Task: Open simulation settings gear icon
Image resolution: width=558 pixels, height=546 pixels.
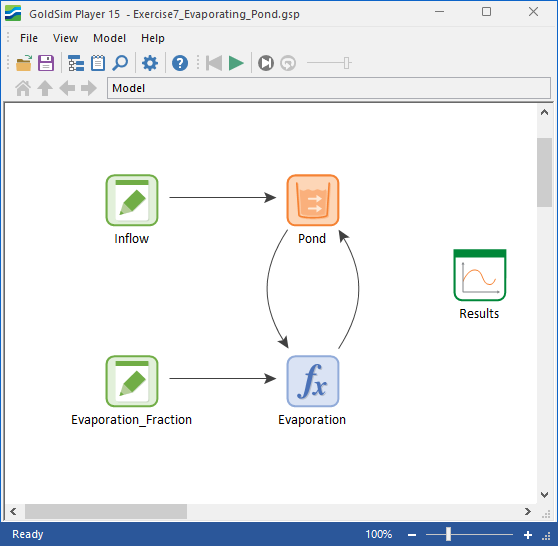Action: (x=150, y=63)
